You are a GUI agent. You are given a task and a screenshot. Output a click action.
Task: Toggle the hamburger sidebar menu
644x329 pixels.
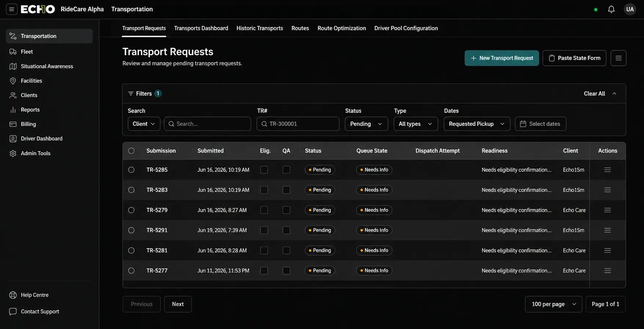(x=12, y=9)
